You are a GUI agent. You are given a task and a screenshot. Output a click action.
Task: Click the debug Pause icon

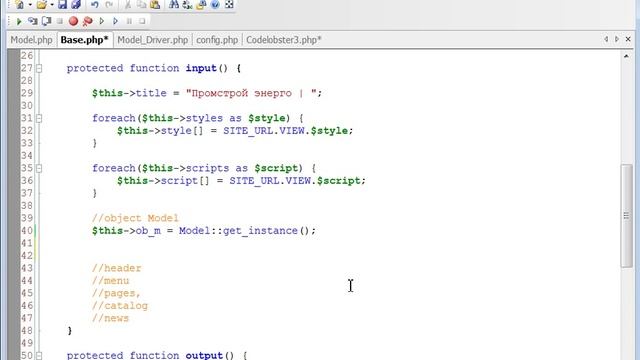coord(129,21)
